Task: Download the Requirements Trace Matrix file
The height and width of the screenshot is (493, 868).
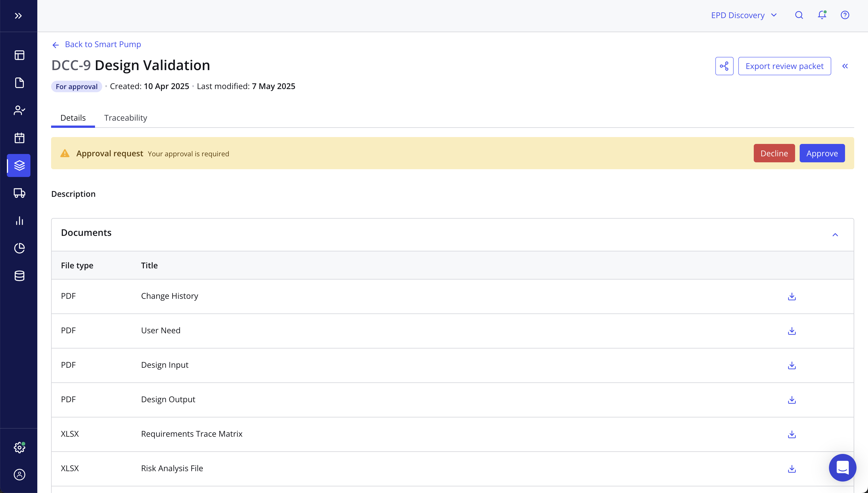Action: pos(792,434)
